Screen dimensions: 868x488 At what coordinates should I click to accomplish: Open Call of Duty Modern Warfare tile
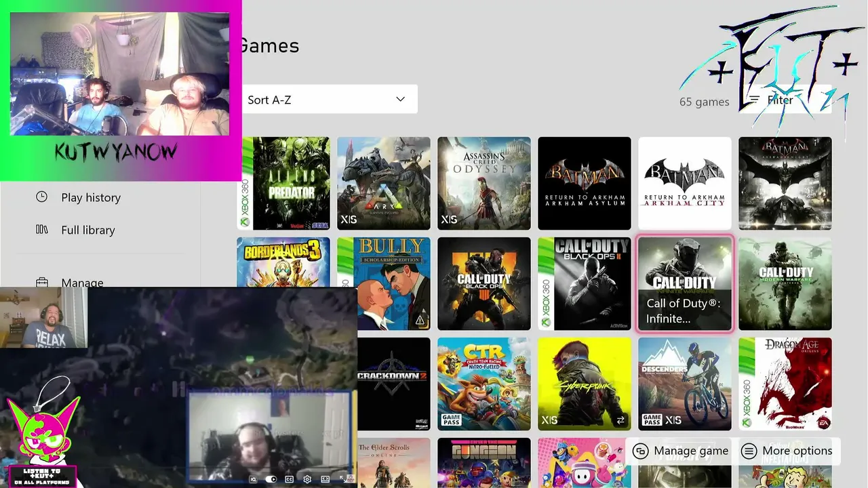click(785, 283)
